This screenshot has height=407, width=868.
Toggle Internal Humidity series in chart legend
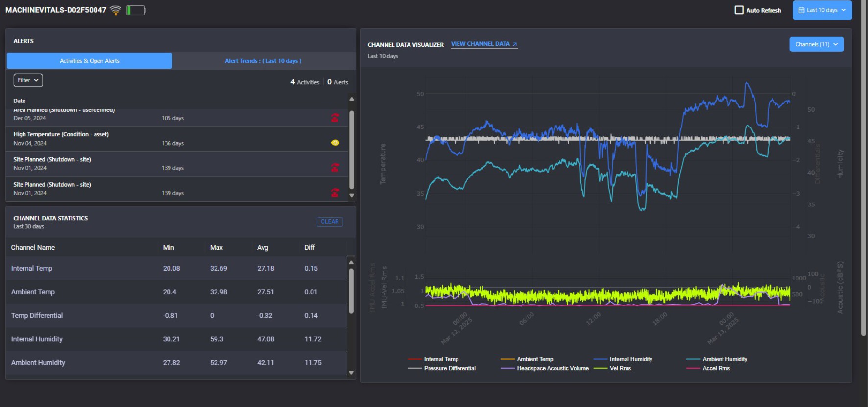point(630,359)
